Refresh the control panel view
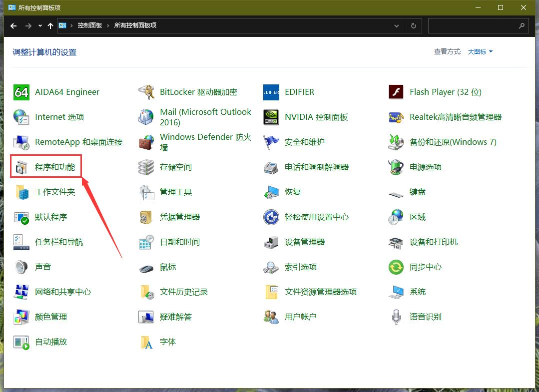Screen dimensions: 539x392 click(x=414, y=26)
